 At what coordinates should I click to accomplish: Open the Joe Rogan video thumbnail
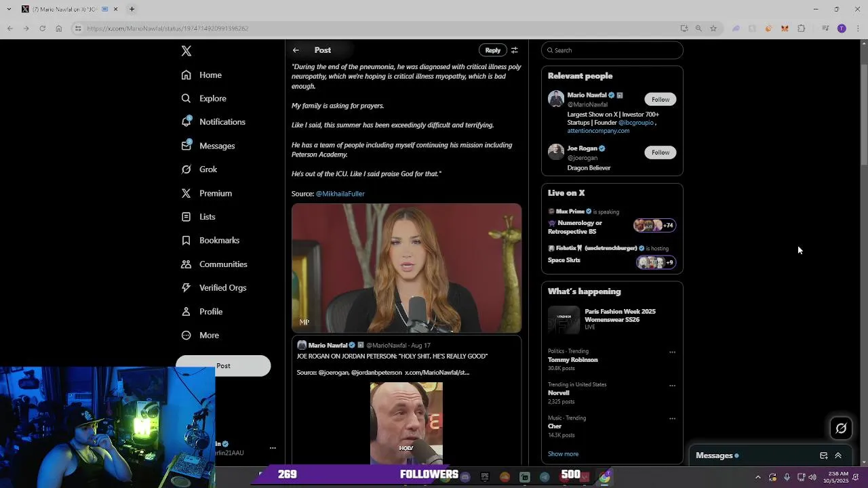pyautogui.click(x=406, y=422)
